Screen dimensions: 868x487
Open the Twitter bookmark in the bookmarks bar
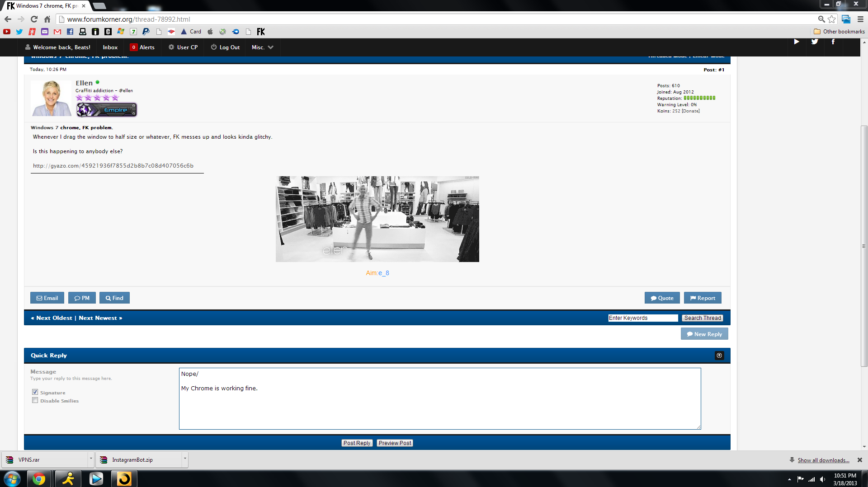tap(19, 32)
